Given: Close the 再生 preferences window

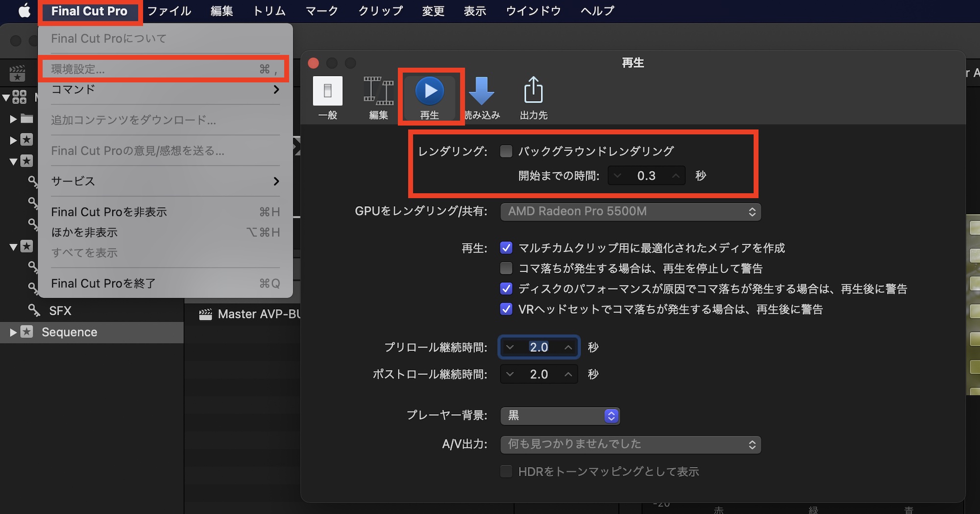Looking at the screenshot, I should pyautogui.click(x=314, y=63).
